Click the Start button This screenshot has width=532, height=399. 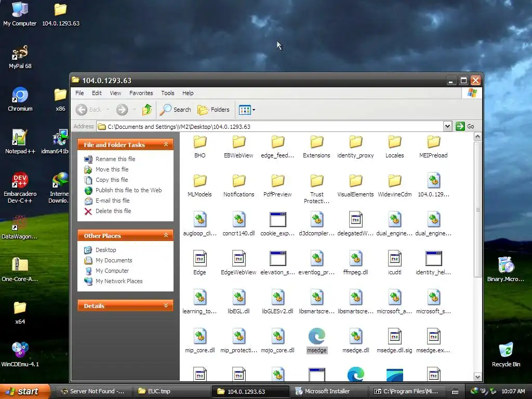(x=24, y=391)
